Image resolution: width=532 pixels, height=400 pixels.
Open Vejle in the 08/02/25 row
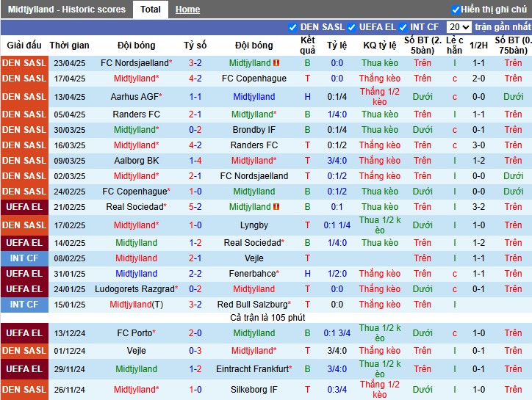254,258
